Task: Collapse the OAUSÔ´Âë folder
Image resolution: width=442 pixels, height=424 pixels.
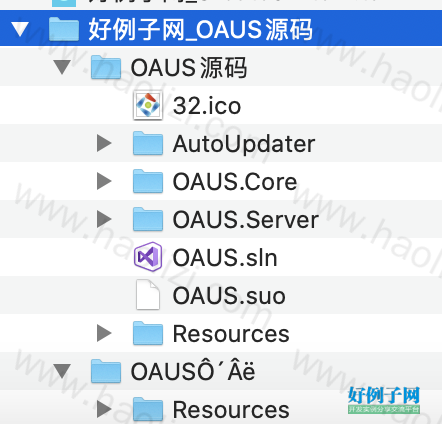Action: point(62,371)
